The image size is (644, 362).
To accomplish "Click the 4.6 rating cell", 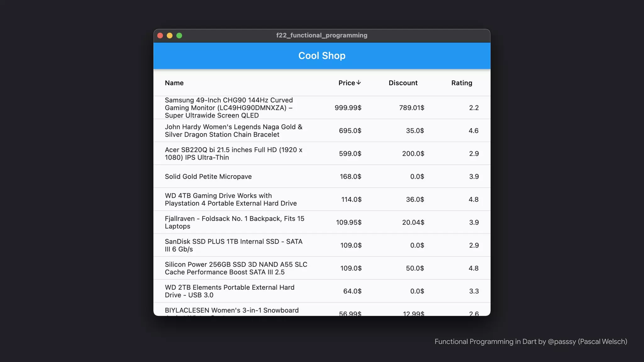I will (474, 131).
